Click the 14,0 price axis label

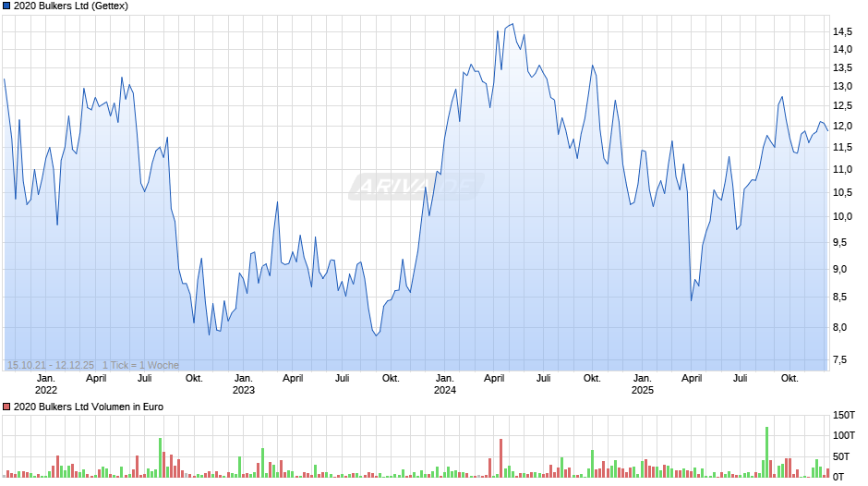click(842, 49)
